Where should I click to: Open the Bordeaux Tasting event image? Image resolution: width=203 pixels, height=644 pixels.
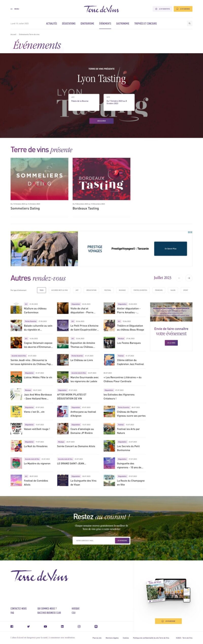point(101,179)
